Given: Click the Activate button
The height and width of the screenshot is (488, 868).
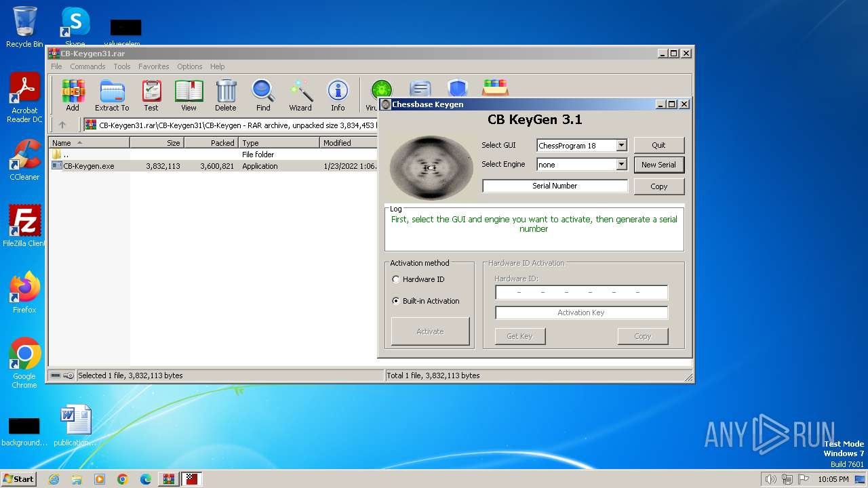Looking at the screenshot, I should pos(430,331).
